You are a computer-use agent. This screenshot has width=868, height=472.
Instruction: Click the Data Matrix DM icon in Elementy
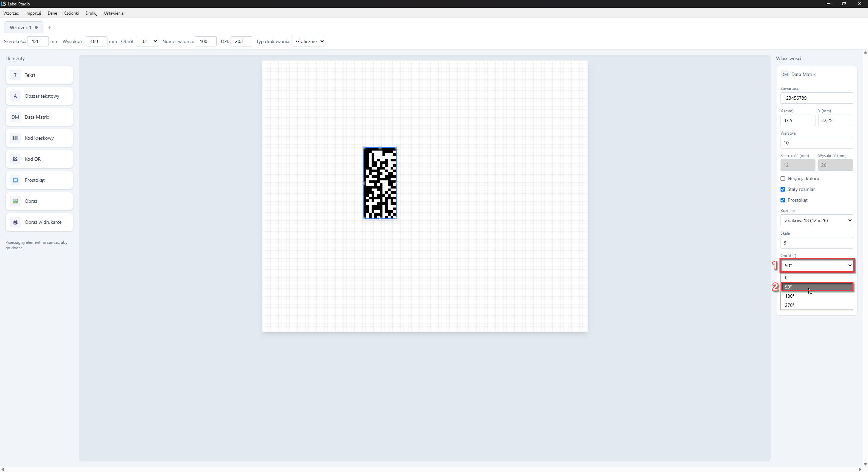[15, 117]
